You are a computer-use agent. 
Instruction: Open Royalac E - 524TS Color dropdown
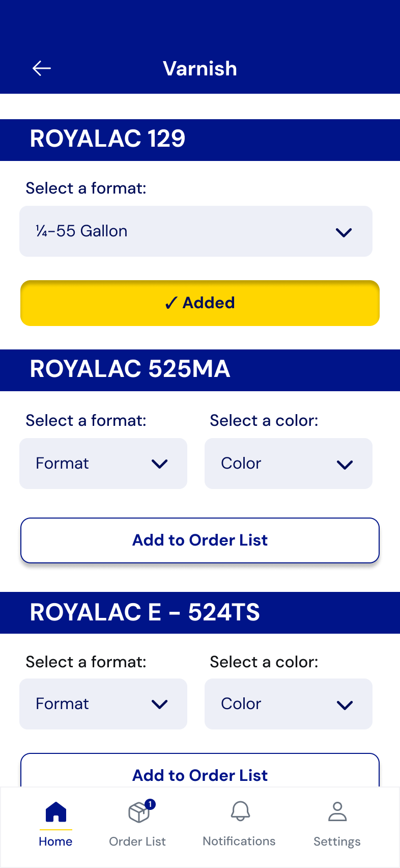pyautogui.click(x=289, y=704)
